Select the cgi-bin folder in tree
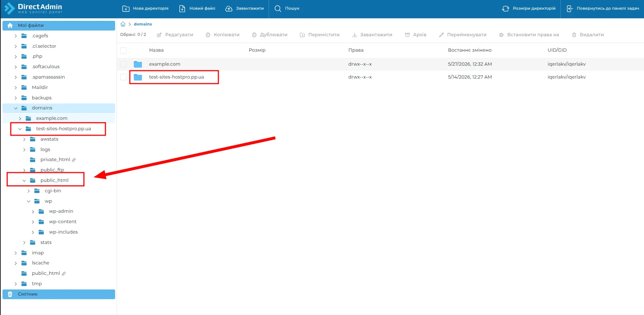Image resolution: width=644 pixels, height=315 pixels. 53,191
